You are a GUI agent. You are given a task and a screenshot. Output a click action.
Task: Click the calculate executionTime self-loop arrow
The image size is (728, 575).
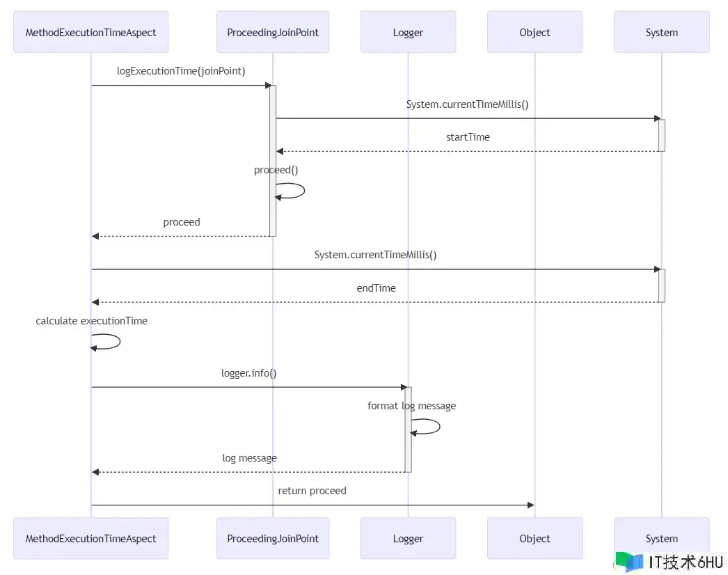(108, 342)
